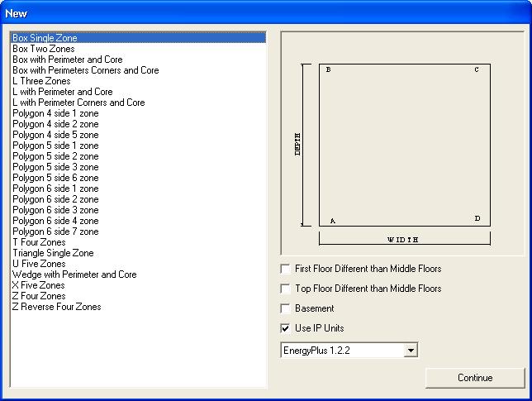The image size is (532, 401).
Task: Pick Polygon 6 side 2 zone
Action: tap(139, 199)
